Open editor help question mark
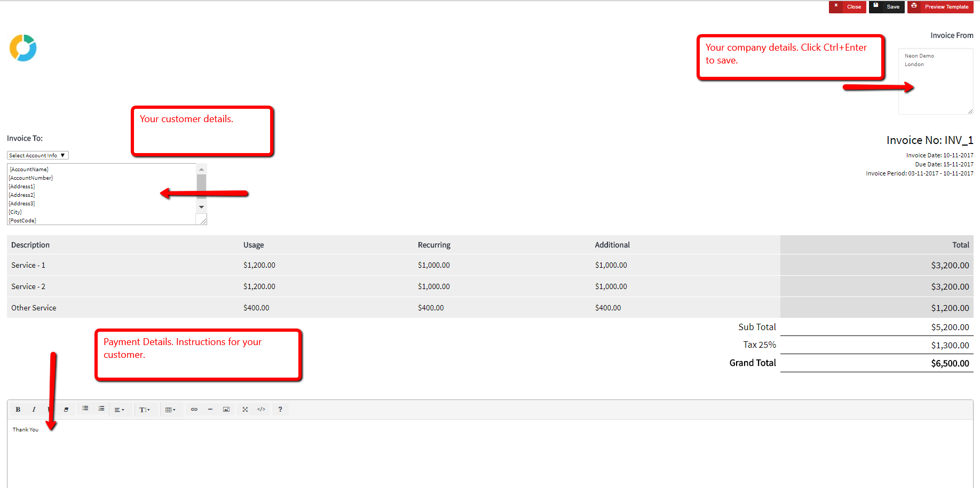 click(280, 410)
